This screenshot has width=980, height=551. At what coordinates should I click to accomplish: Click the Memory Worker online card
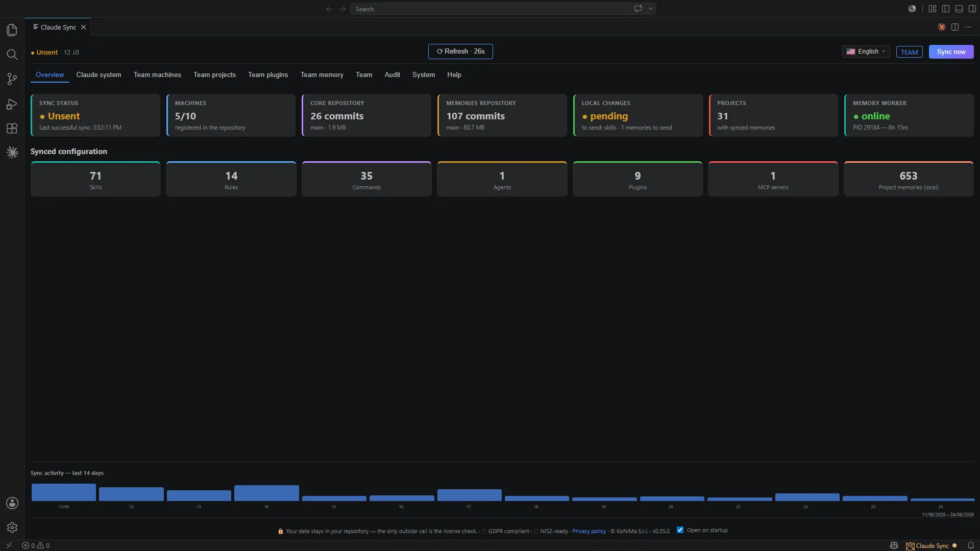(x=909, y=115)
